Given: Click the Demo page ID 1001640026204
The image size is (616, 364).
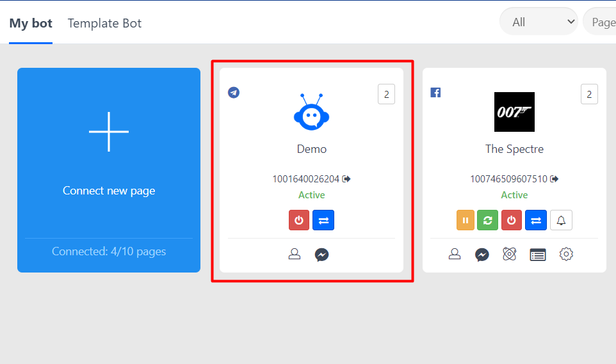Looking at the screenshot, I should pos(305,179).
